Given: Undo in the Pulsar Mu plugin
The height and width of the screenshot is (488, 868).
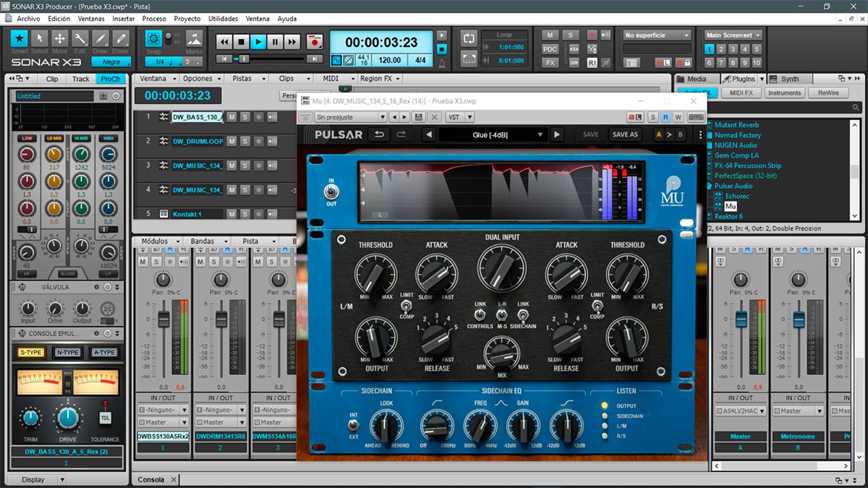Looking at the screenshot, I should coord(378,134).
